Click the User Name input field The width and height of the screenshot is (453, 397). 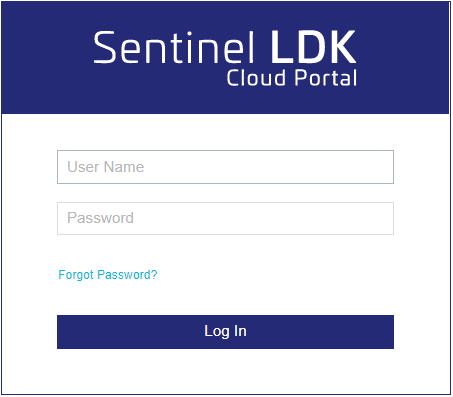[225, 167]
